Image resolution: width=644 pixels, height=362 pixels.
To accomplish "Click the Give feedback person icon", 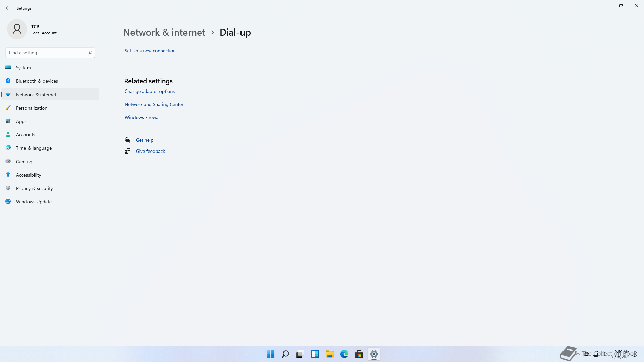I will point(127,151).
